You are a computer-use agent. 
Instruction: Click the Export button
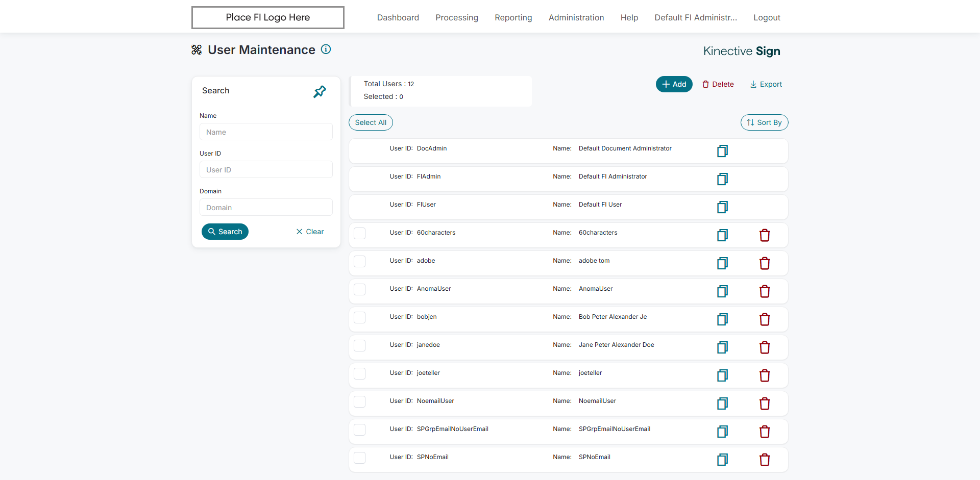pos(766,84)
